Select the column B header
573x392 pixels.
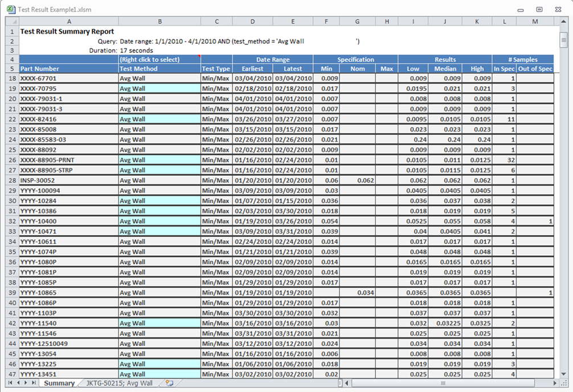click(159, 22)
